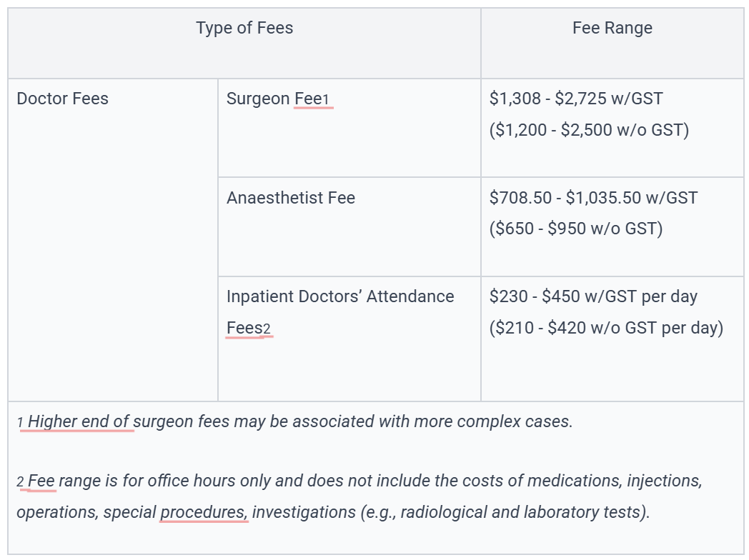Click the 'Fee Range' column header
The width and height of the screenshot is (749, 560).
pyautogui.click(x=612, y=29)
